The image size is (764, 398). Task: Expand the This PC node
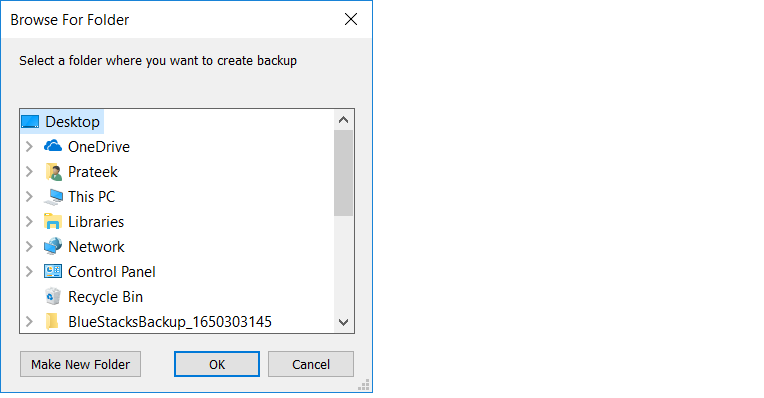29,197
